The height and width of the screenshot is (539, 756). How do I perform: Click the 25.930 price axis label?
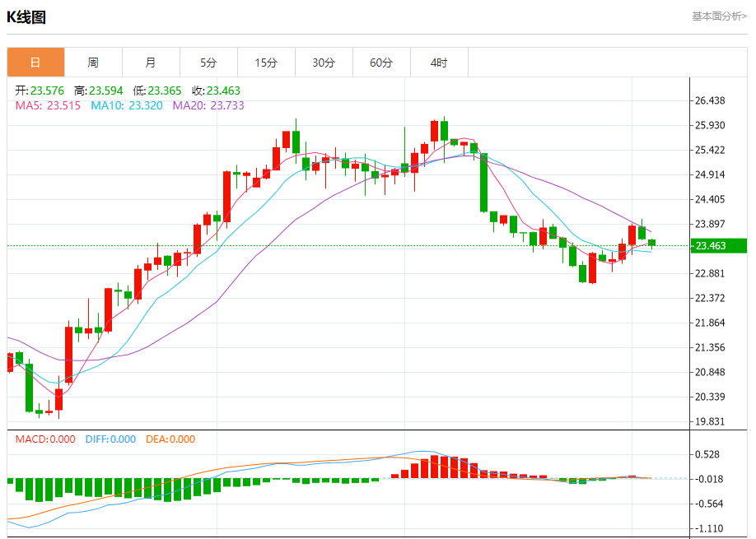pyautogui.click(x=710, y=125)
